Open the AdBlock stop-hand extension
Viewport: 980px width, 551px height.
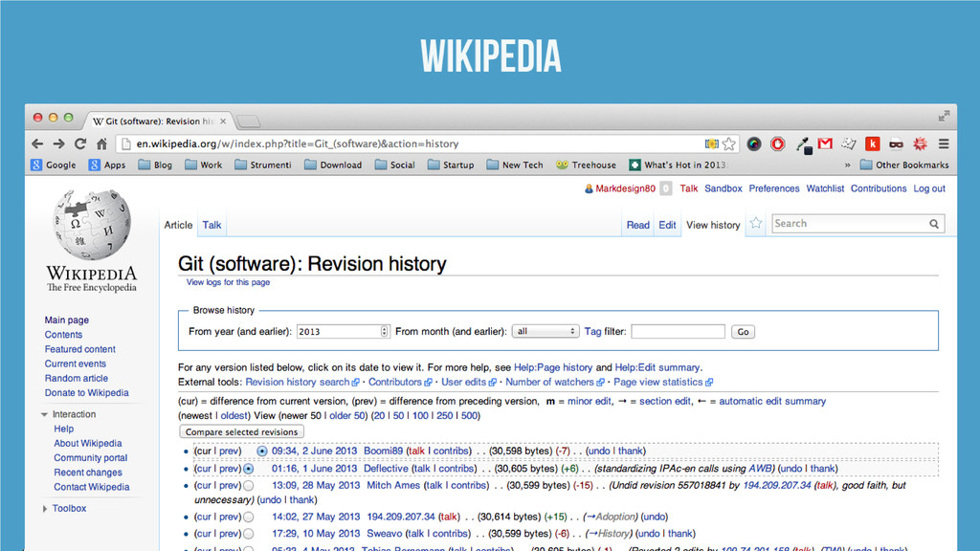pos(777,143)
